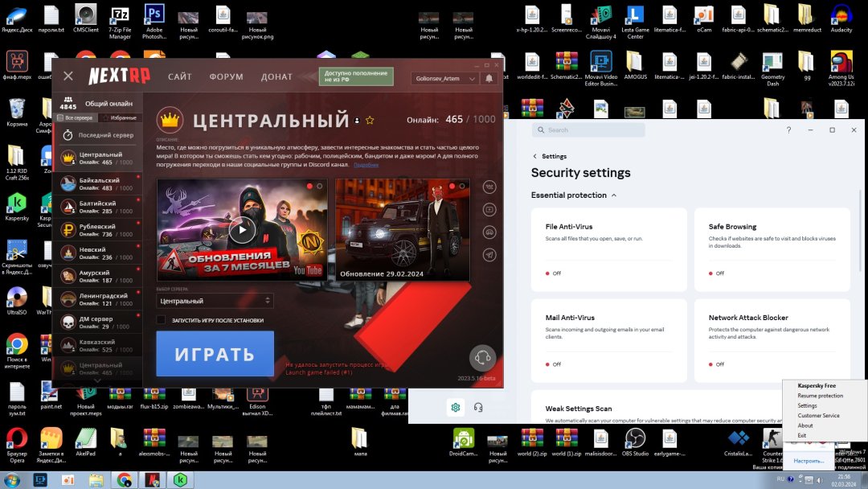Expand server list with bottom down arrow
The height and width of the screenshot is (489, 868).
click(97, 381)
